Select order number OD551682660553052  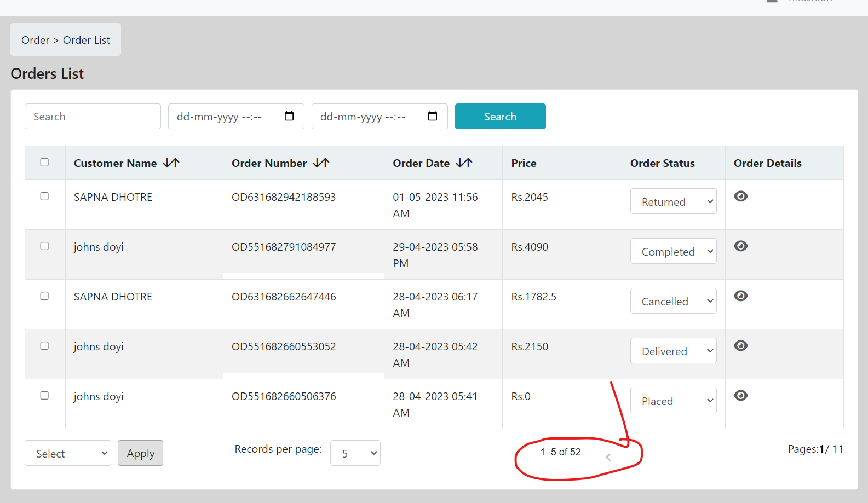click(284, 346)
